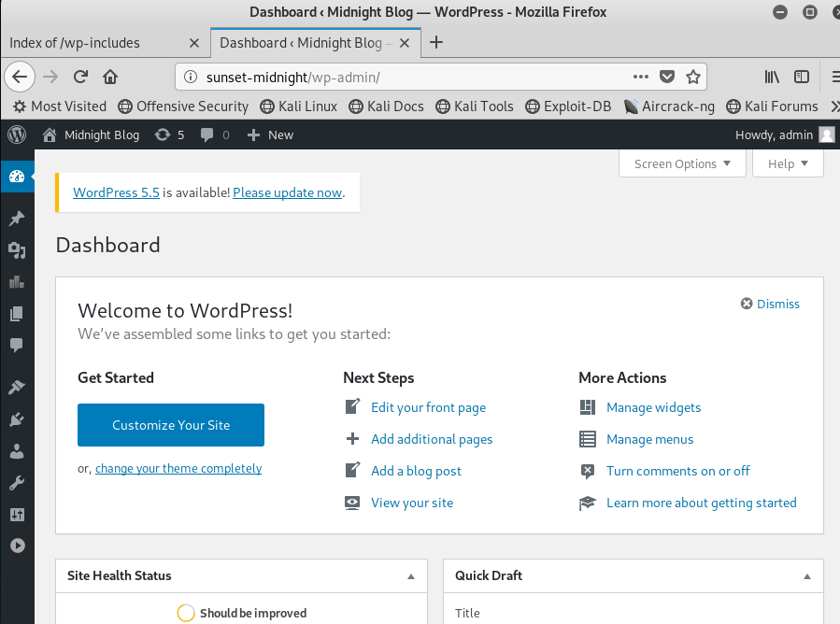The height and width of the screenshot is (624, 840).
Task: Open Tools wrench sidebar icon
Action: pos(17,483)
